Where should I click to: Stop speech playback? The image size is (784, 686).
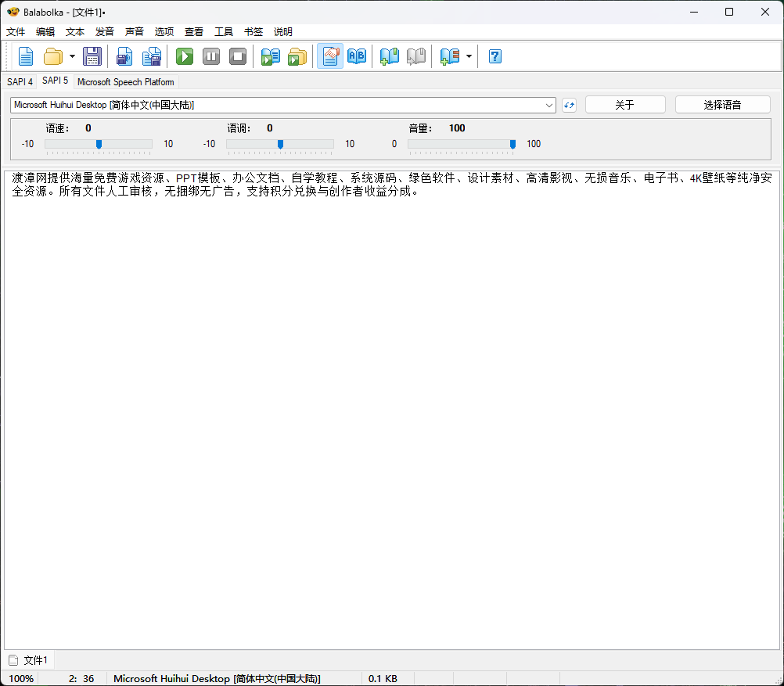(238, 56)
